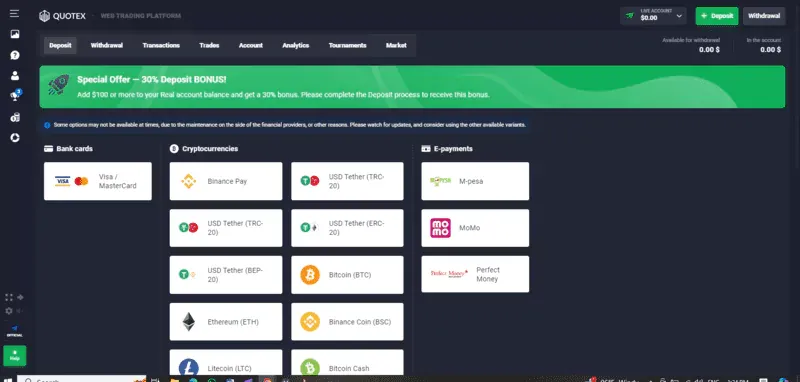Switch to the Tournaments tab

click(347, 45)
